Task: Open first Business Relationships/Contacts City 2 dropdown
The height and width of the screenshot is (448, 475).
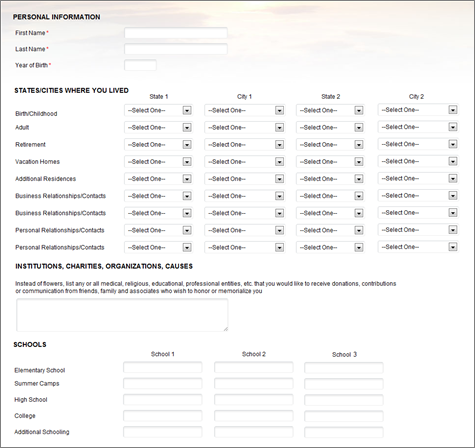Action: pos(418,196)
